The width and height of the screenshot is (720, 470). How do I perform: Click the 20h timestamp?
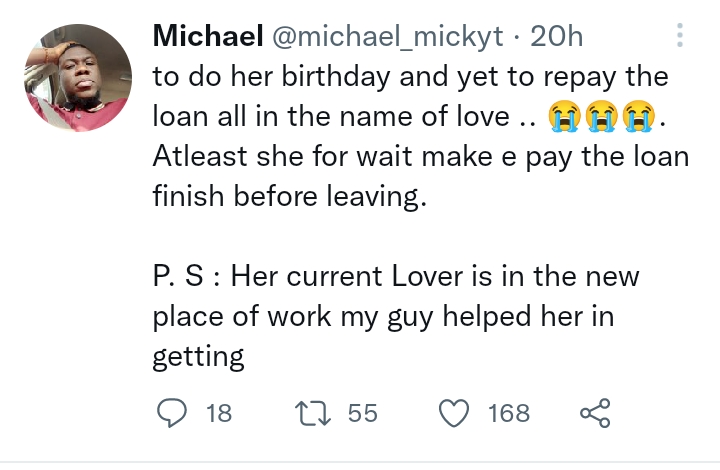557,37
